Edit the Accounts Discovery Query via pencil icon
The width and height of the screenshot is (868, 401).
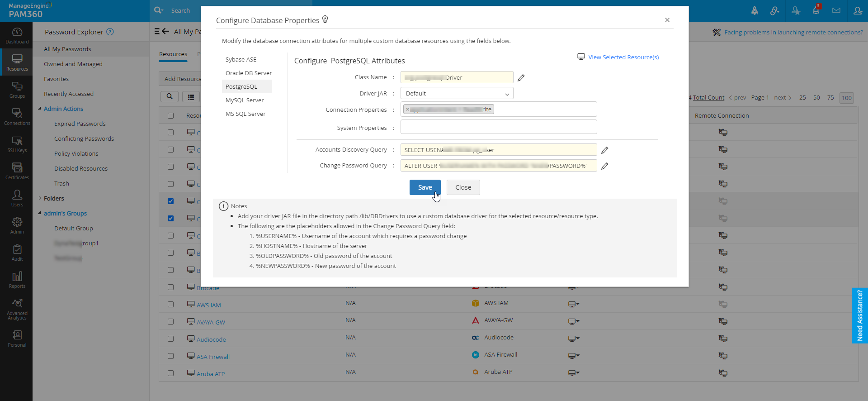pos(604,150)
